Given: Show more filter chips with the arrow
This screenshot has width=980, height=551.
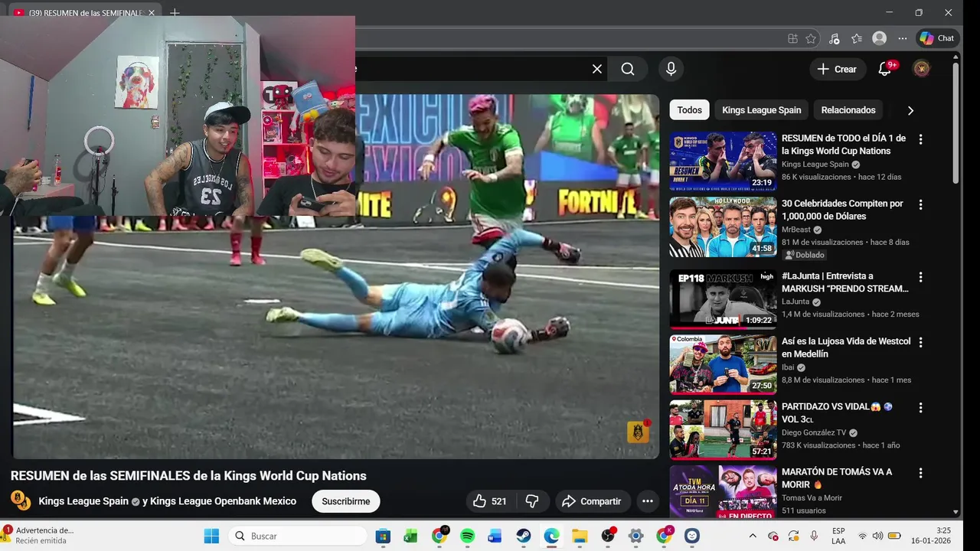Looking at the screenshot, I should pyautogui.click(x=910, y=110).
